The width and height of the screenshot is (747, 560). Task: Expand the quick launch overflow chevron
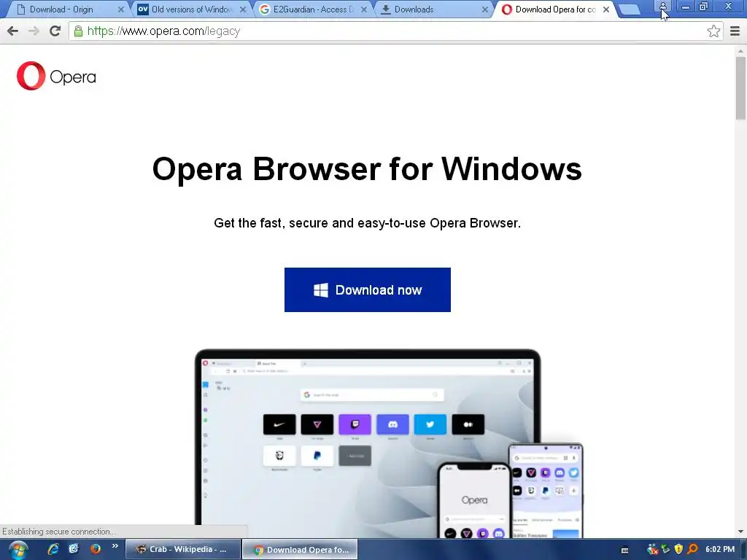click(115, 546)
